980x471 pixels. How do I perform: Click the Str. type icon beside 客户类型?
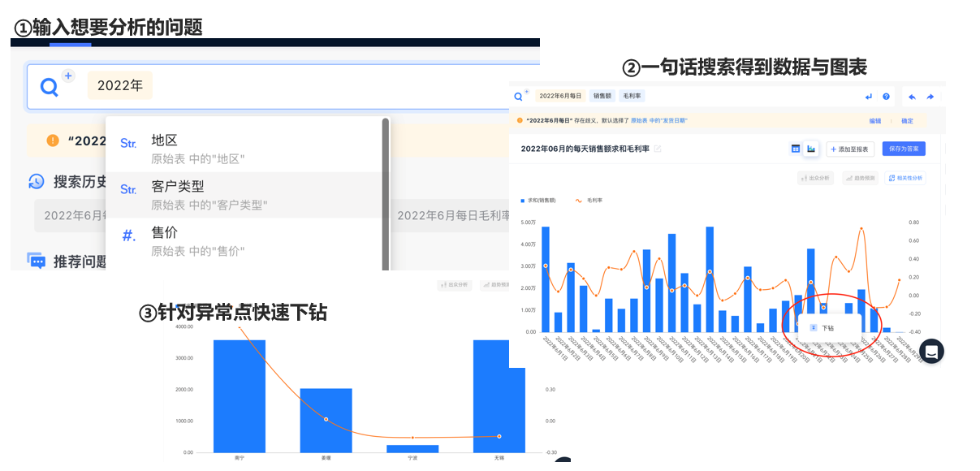point(128,189)
